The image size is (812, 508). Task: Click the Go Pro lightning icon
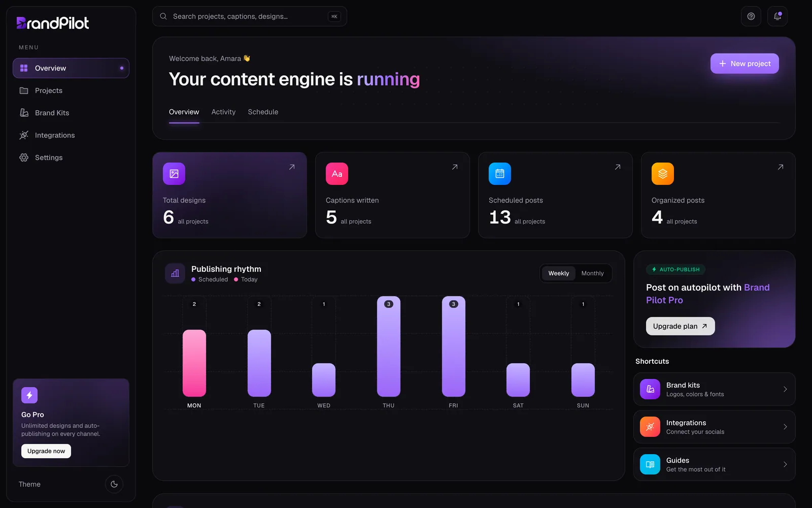point(29,395)
